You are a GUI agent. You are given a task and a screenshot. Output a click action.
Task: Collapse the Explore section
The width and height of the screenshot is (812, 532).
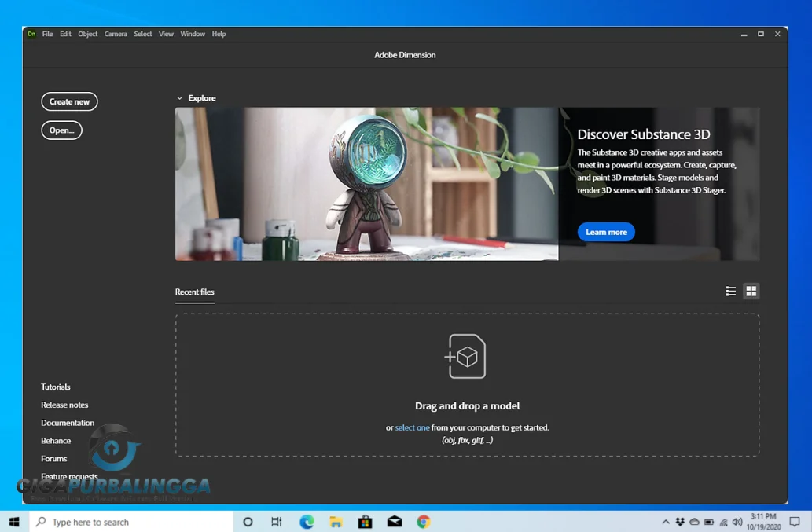[x=180, y=97]
